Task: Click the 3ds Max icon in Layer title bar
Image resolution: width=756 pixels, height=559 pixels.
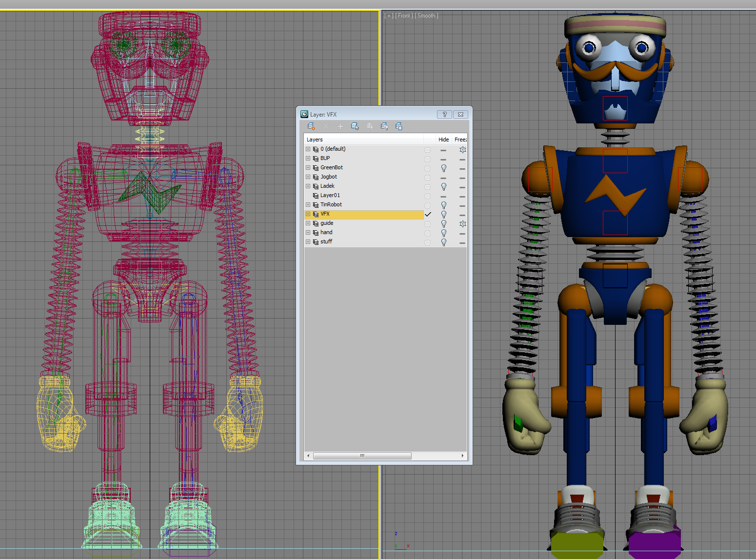Action: [x=304, y=114]
